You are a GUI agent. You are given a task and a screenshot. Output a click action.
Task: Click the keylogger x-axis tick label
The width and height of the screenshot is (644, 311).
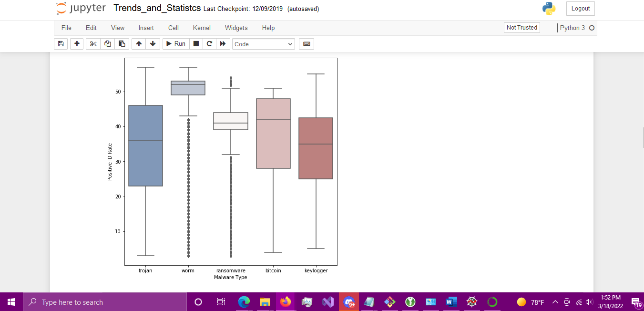coord(316,270)
